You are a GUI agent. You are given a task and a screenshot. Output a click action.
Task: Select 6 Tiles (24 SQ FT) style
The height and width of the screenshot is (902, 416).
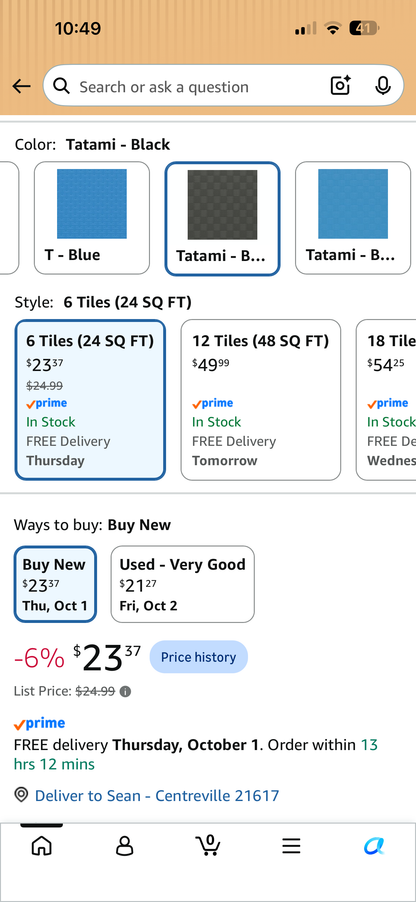tap(90, 400)
